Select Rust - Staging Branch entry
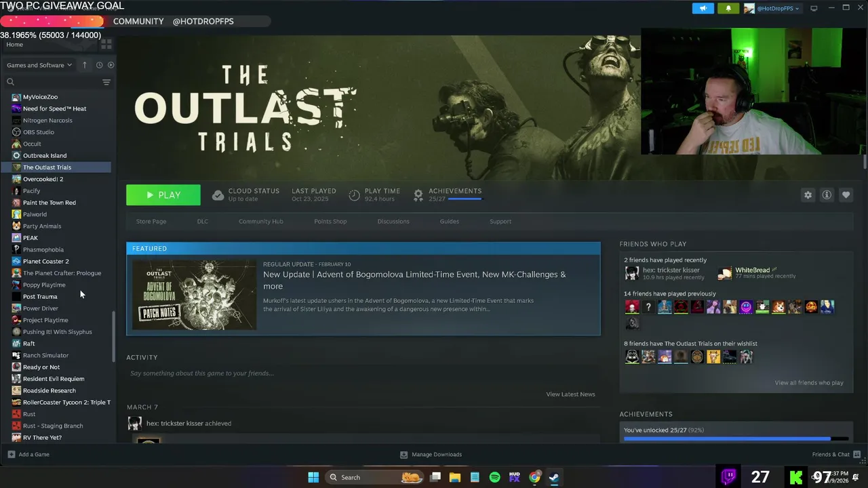 53,426
